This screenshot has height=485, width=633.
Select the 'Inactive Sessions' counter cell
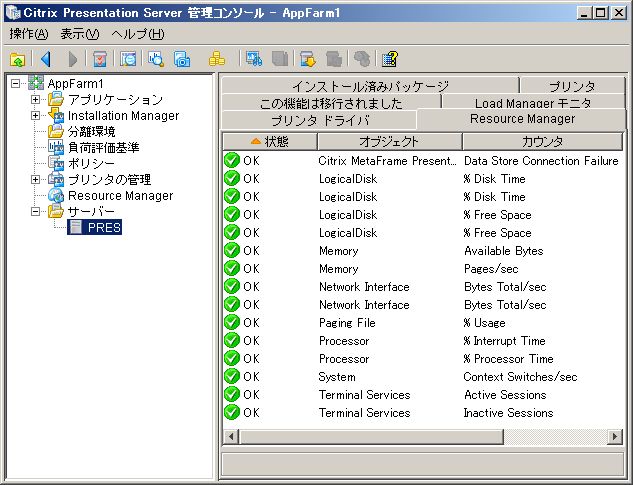[x=508, y=413]
